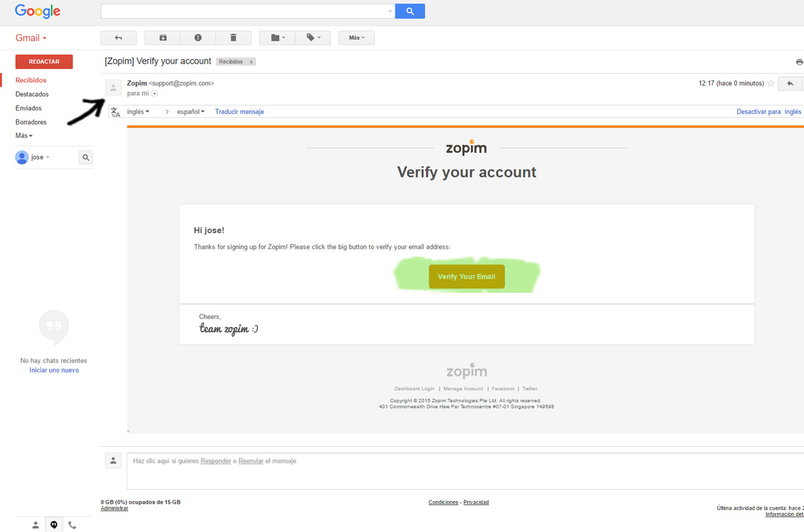The image size is (804, 532).
Task: Click the Verify Your Email button
Action: tap(466, 277)
